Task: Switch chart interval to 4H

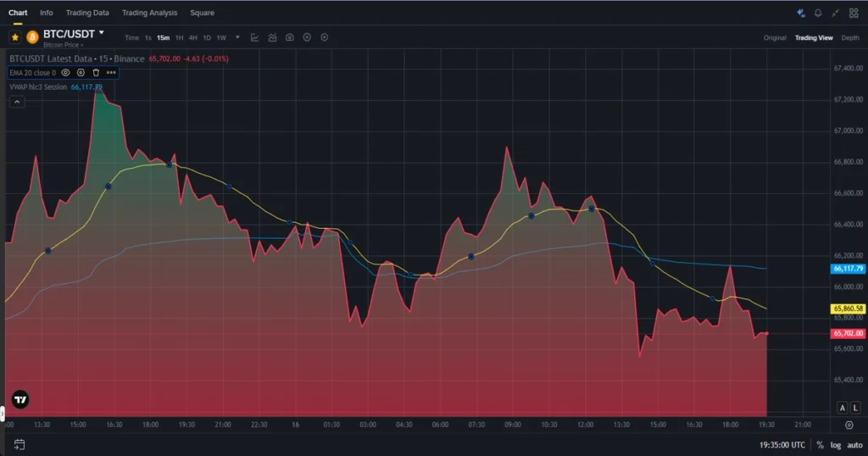Action: click(192, 37)
